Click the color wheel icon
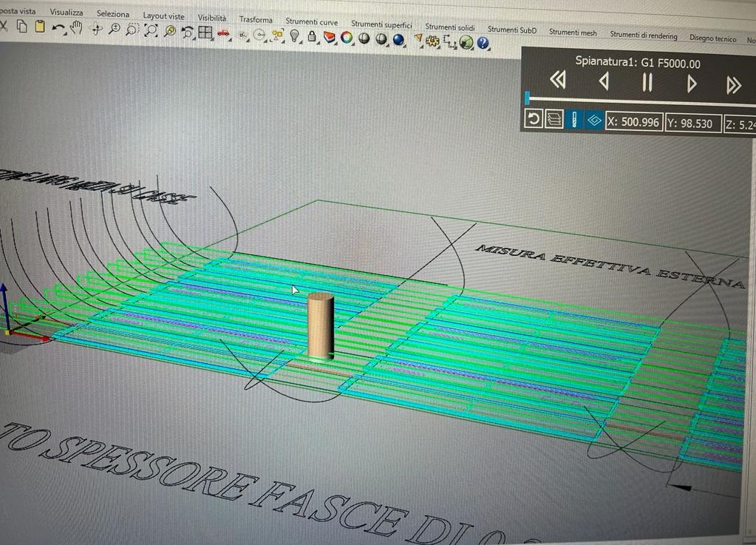Screen dimensions: 756x545 pos(346,38)
